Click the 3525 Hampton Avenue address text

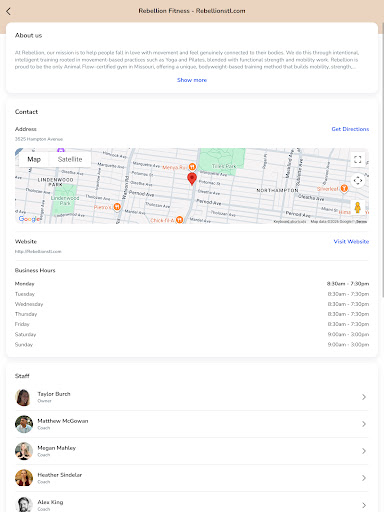39,139
